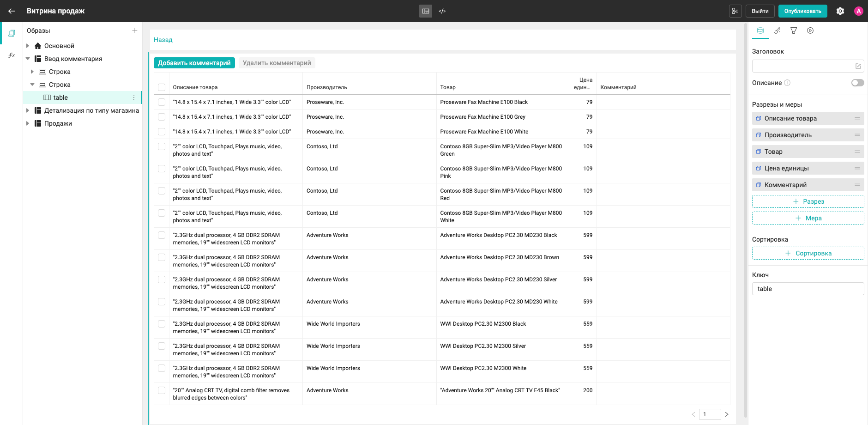
Task: Open the actions play tab in properties panel
Action: [x=810, y=30]
